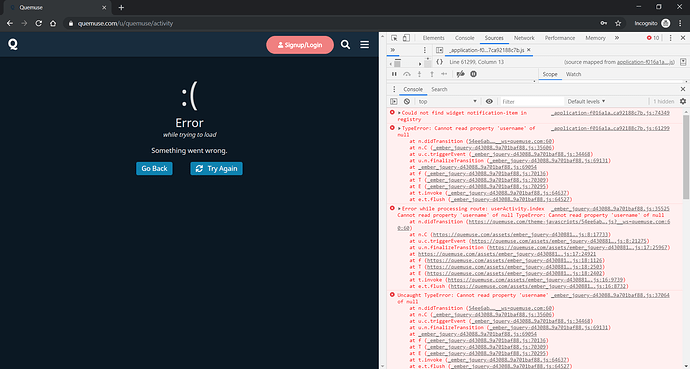
Task: Pretty print with the curly braces icon
Action: [439, 62]
